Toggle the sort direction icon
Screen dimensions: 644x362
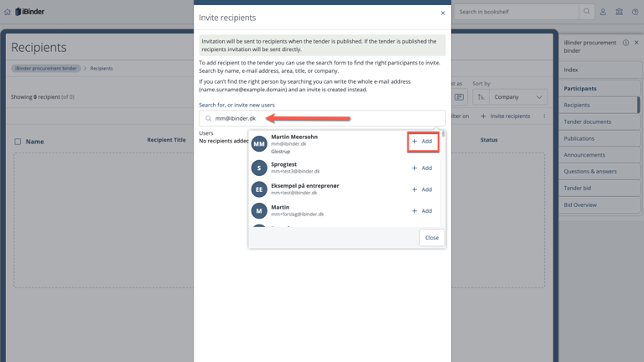480,97
